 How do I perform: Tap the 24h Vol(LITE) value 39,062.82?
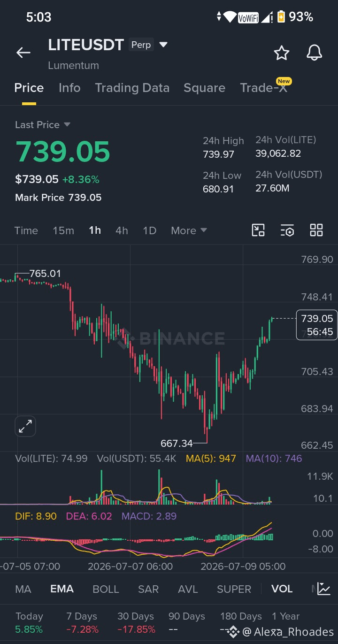coord(278,153)
